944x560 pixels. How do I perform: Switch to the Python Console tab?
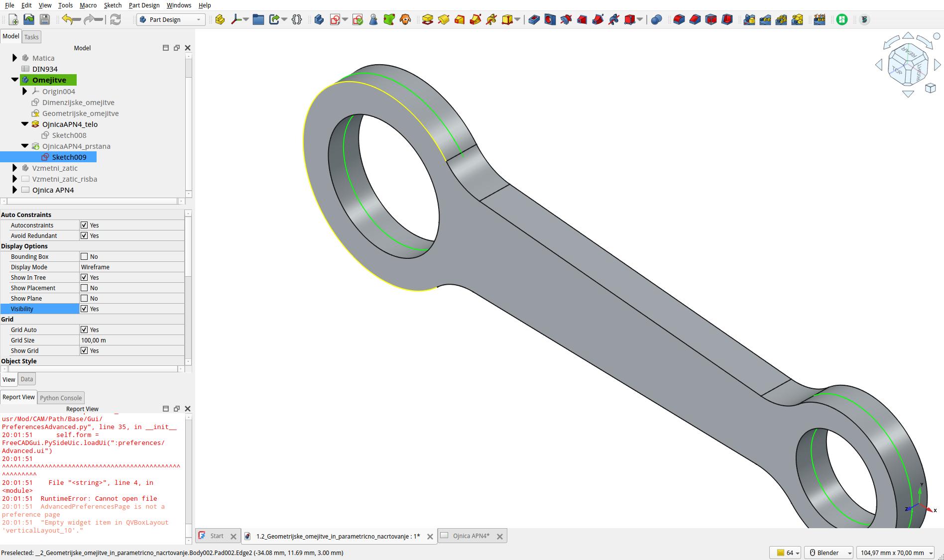pos(61,398)
